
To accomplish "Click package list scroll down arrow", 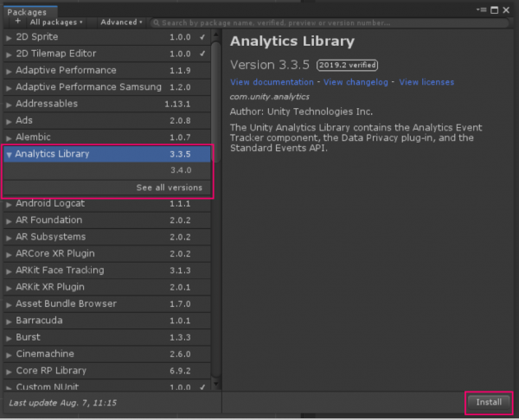I will [x=215, y=384].
